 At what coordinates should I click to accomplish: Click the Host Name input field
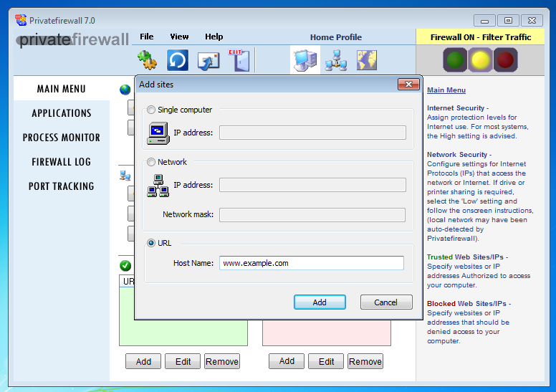[312, 263]
